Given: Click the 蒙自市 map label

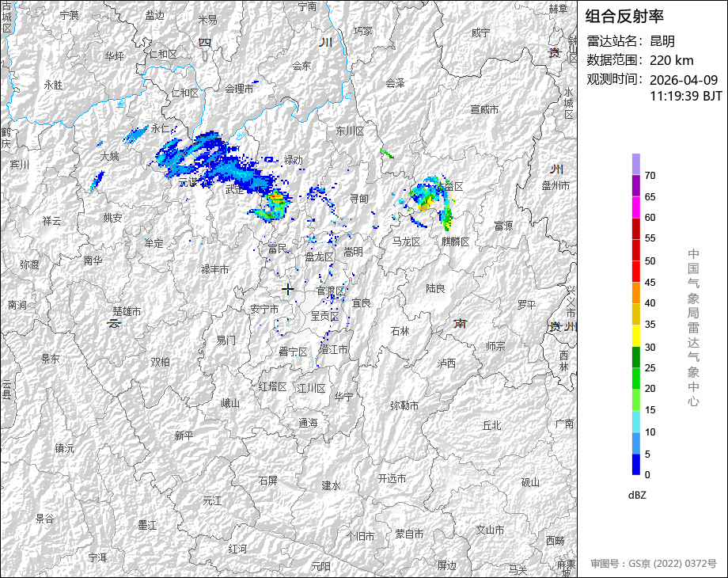Looking at the screenshot, I should pos(409,534).
